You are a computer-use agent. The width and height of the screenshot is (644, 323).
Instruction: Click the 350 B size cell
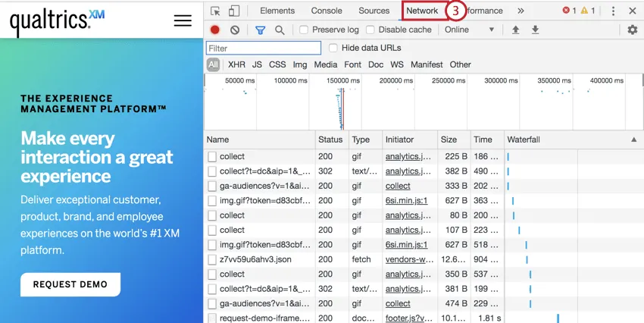tap(456, 274)
